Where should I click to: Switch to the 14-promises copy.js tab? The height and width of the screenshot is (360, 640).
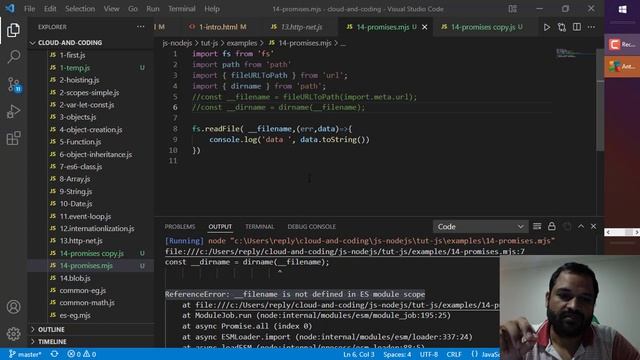[x=482, y=27]
